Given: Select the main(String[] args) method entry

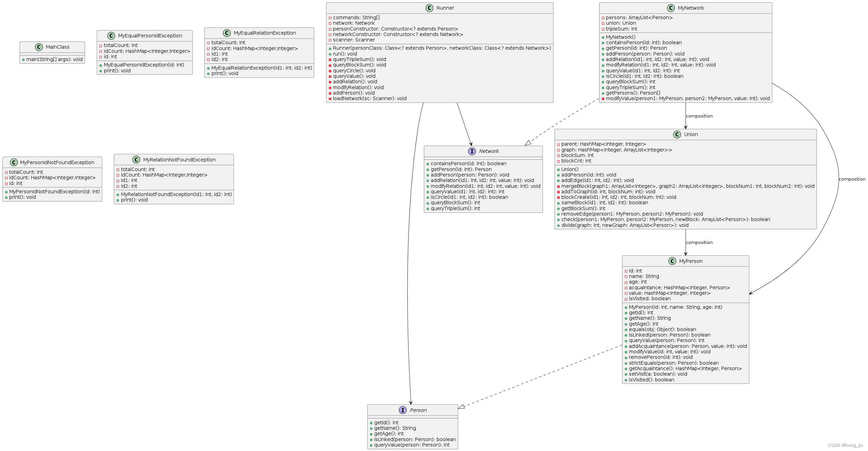Looking at the screenshot, I should pos(54,59).
